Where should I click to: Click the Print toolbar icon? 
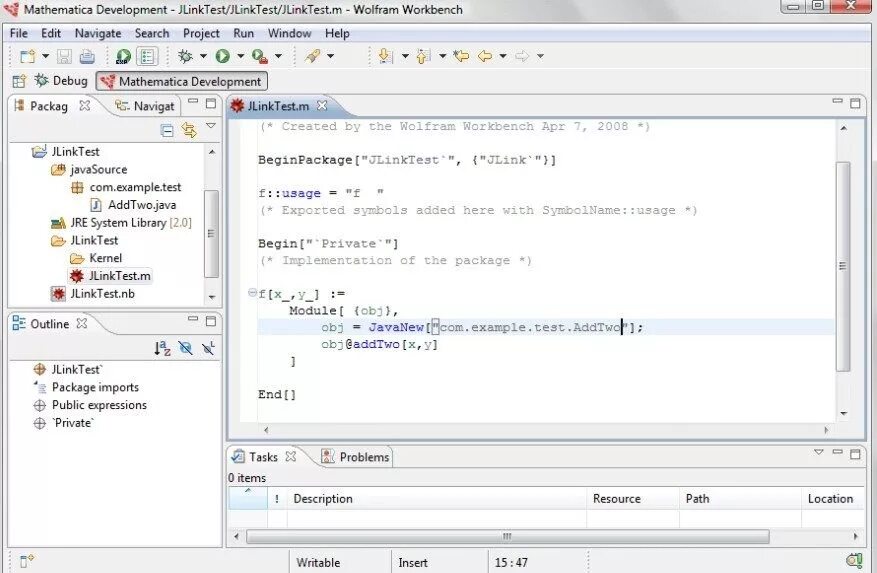(x=87, y=56)
